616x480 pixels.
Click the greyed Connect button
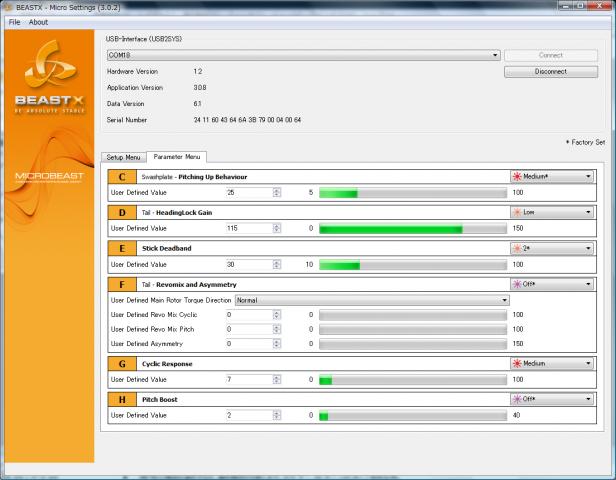(x=551, y=55)
